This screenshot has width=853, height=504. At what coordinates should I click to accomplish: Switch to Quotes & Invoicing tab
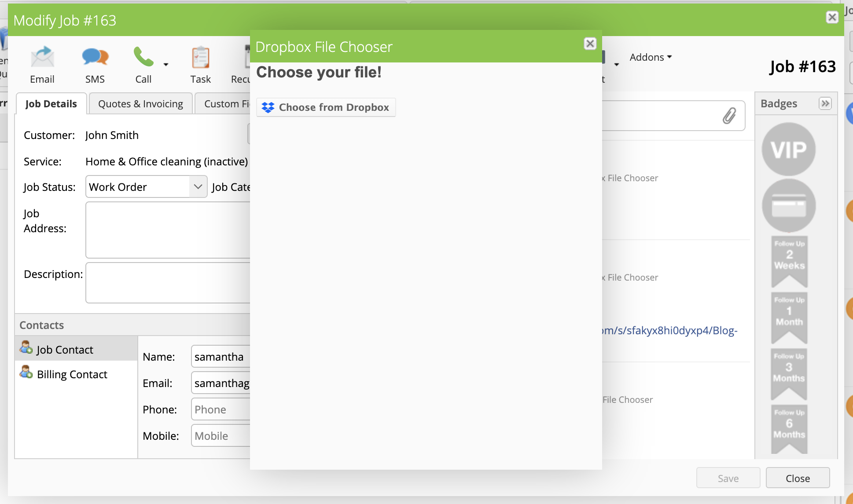pyautogui.click(x=140, y=104)
